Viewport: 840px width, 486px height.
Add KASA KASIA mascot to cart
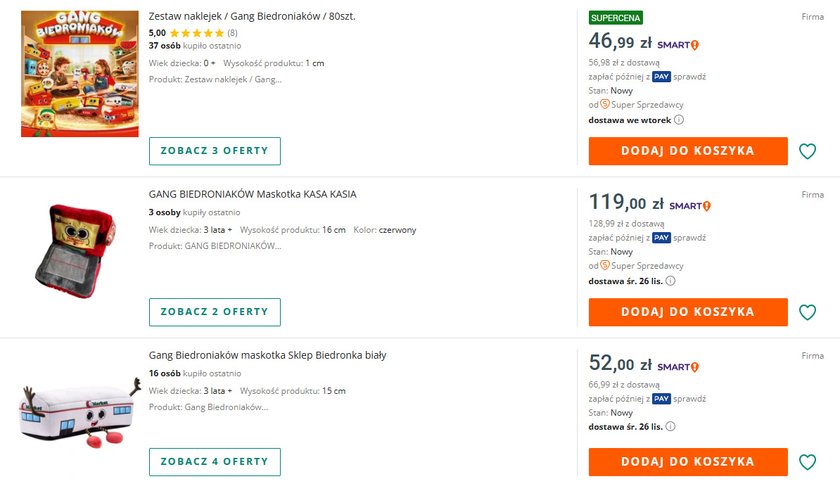[x=688, y=312]
